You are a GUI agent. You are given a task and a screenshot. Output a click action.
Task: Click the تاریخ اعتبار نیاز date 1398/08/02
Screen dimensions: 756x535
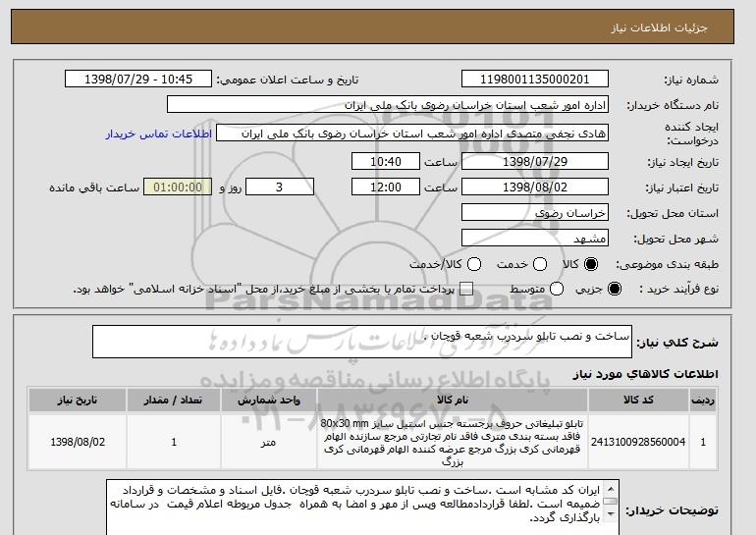(x=535, y=187)
